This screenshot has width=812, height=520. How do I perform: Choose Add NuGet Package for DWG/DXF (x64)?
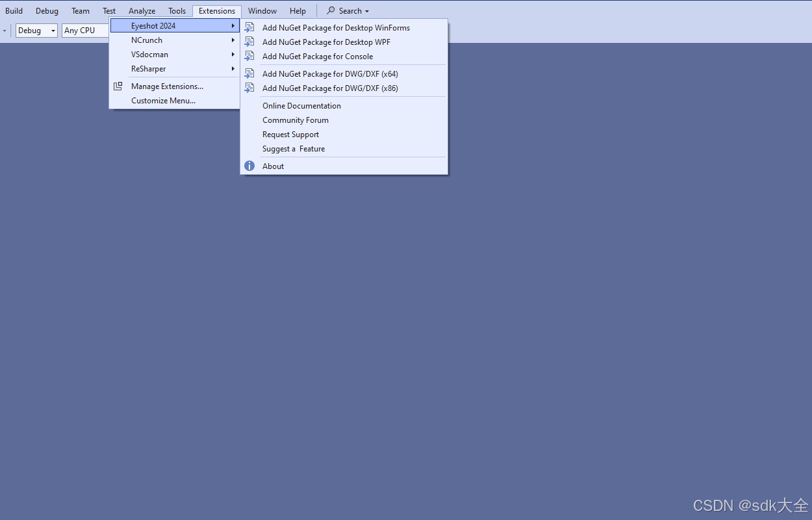click(x=344, y=73)
